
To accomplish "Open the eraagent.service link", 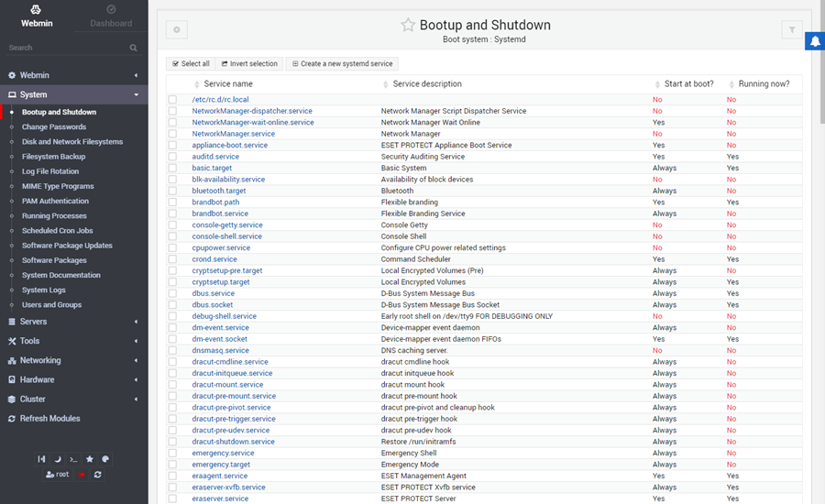I will click(x=219, y=476).
